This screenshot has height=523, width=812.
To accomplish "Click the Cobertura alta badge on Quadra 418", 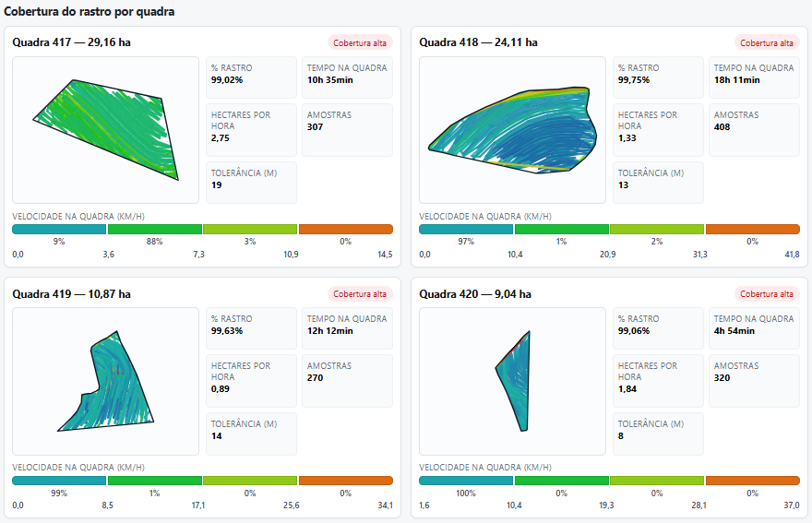I will 767,43.
